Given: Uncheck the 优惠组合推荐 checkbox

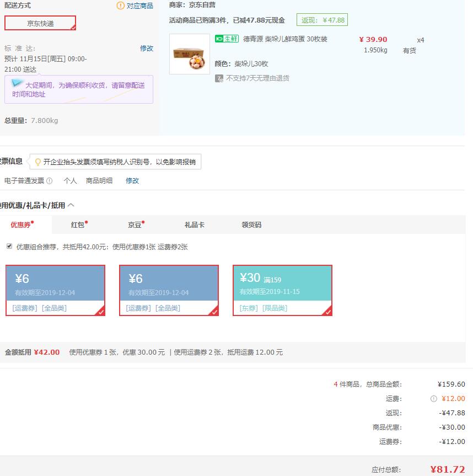Looking at the screenshot, I should click(x=9, y=246).
